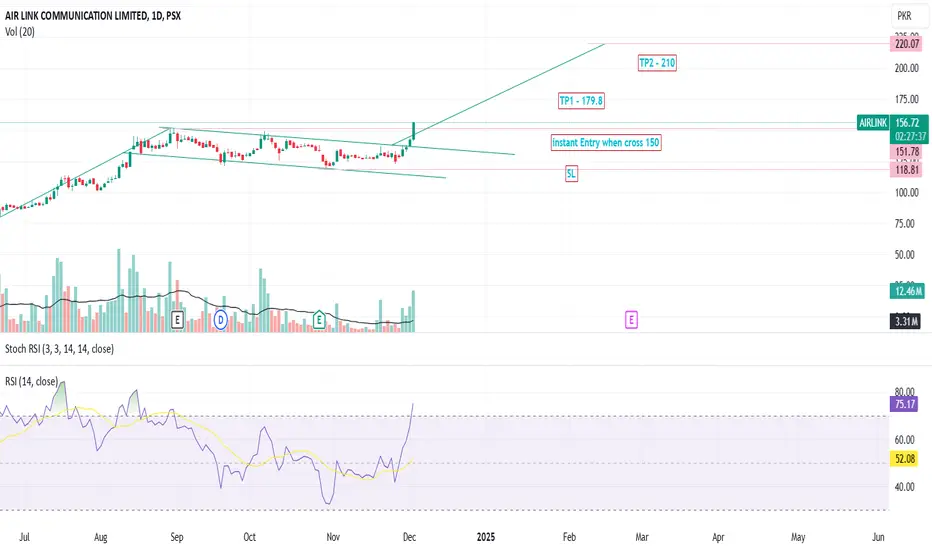Click the Jul label on time axis
932x550 pixels.
click(24, 537)
